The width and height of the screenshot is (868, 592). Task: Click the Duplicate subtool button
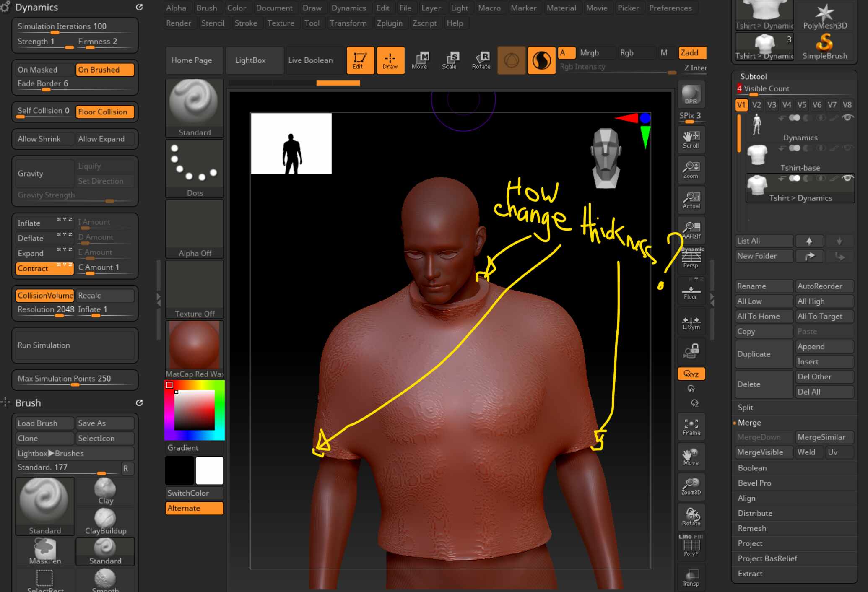tap(764, 354)
